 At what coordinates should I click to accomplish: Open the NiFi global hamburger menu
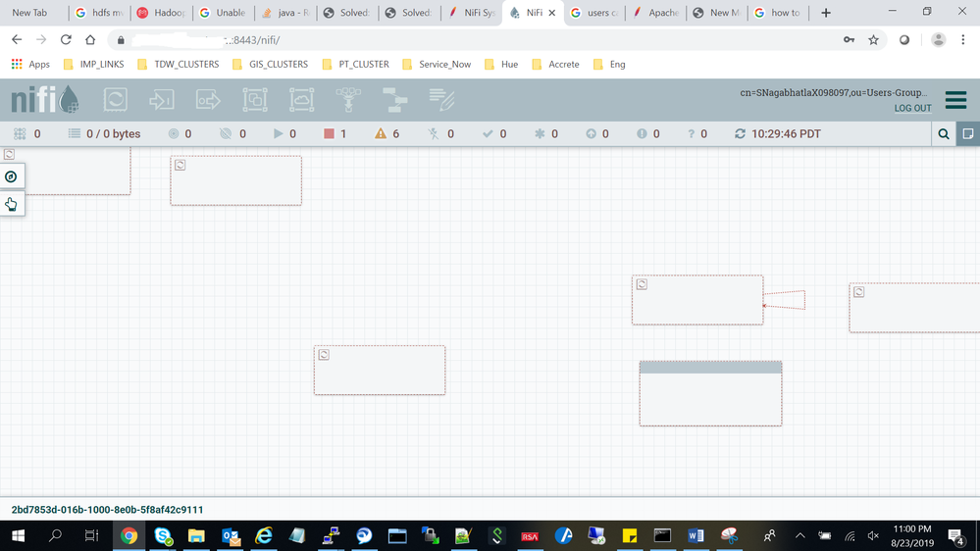(955, 100)
